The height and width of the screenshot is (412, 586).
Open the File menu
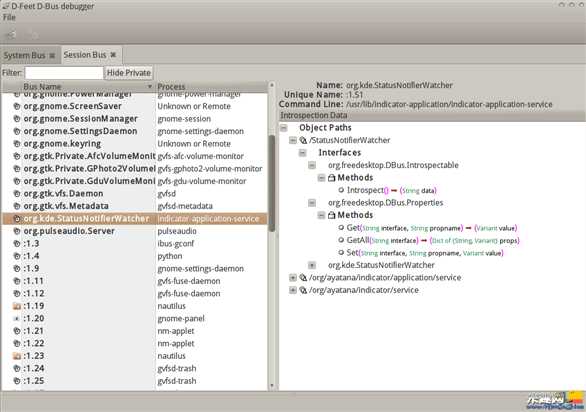pos(9,17)
